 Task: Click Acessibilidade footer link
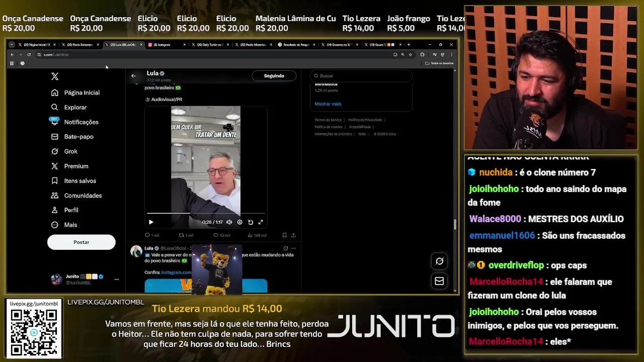coord(360,127)
